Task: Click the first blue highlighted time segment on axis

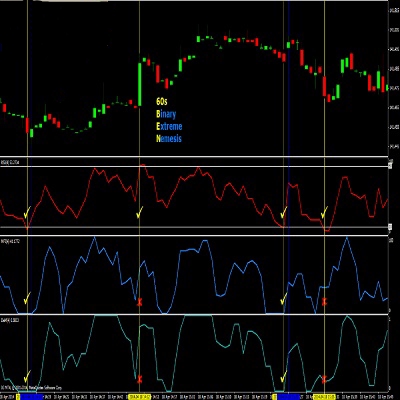Action: click(32, 397)
